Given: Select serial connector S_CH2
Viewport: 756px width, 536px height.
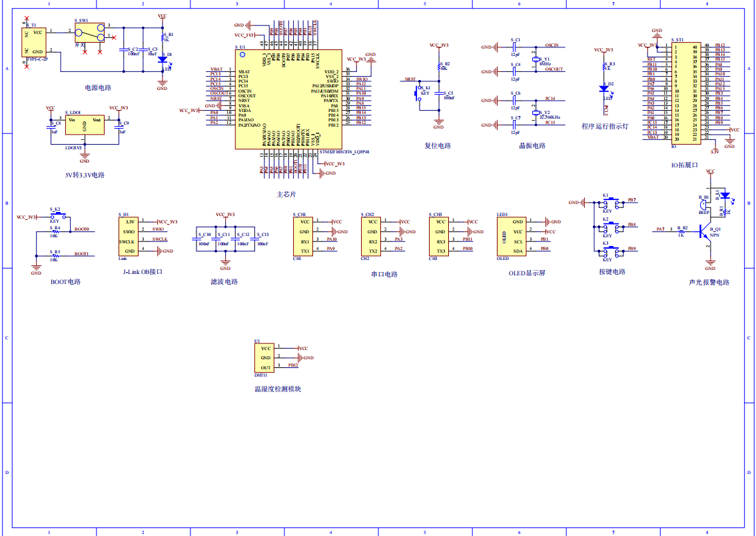Looking at the screenshot, I should point(371,237).
